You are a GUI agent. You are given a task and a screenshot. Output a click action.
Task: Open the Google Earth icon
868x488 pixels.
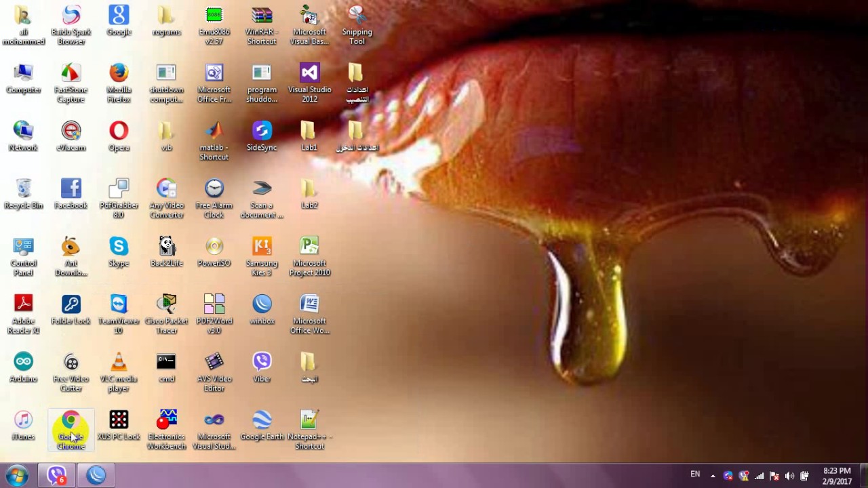click(x=262, y=426)
